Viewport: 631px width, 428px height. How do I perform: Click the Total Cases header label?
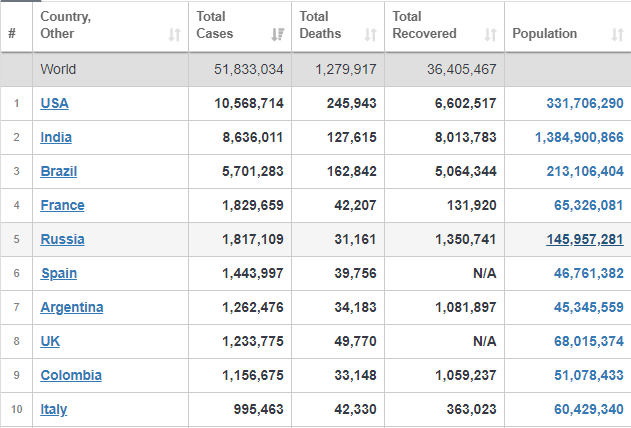(214, 25)
